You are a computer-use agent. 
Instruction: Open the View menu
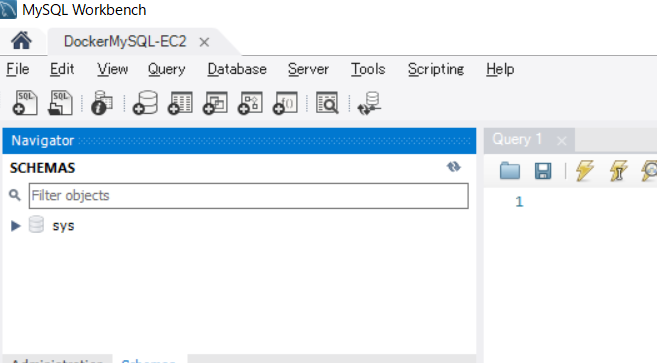[112, 69]
